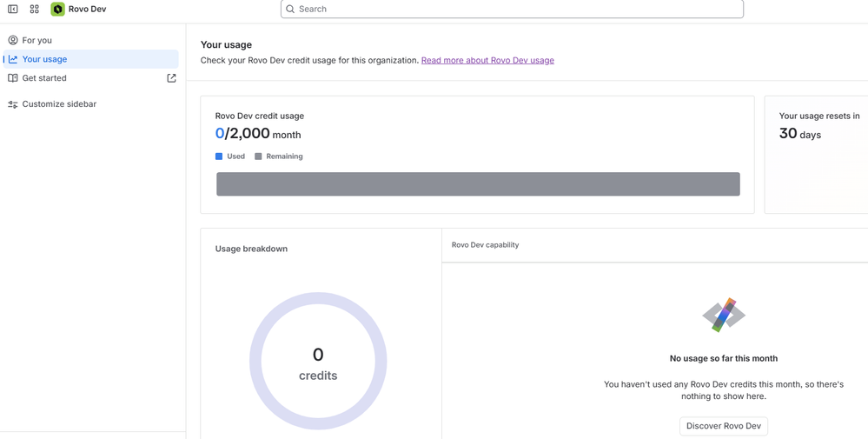The image size is (868, 439).
Task: Click the 30 days reset value
Action: click(800, 134)
